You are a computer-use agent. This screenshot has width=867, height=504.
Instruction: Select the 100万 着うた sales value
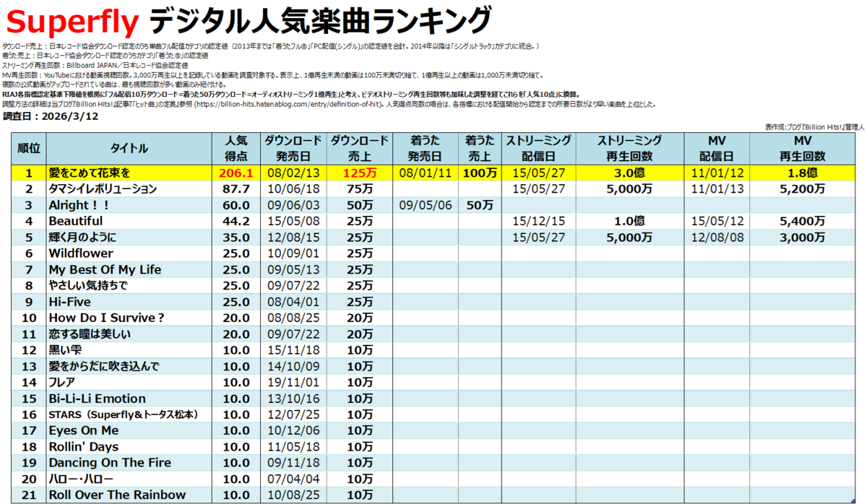click(x=480, y=173)
